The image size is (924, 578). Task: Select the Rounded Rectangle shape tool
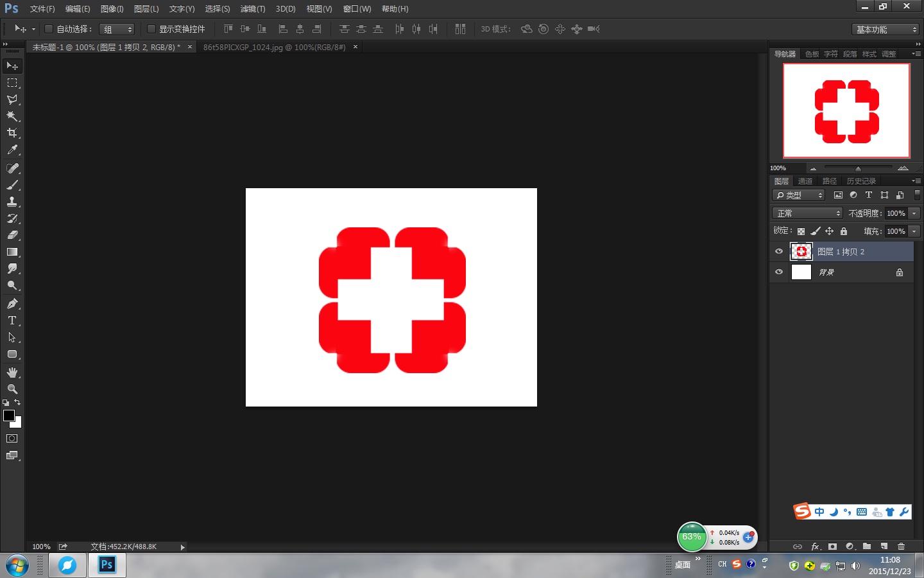click(x=12, y=354)
